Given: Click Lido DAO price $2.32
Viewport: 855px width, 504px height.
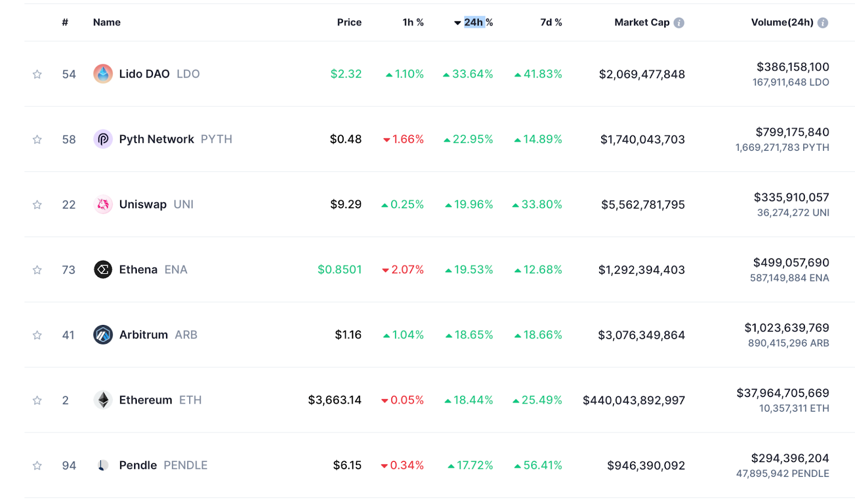Looking at the screenshot, I should [346, 74].
